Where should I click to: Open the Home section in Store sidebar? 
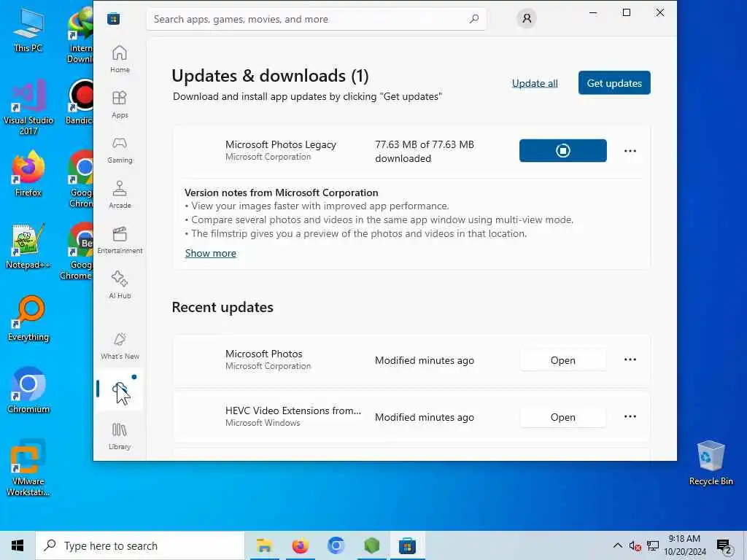(x=120, y=59)
